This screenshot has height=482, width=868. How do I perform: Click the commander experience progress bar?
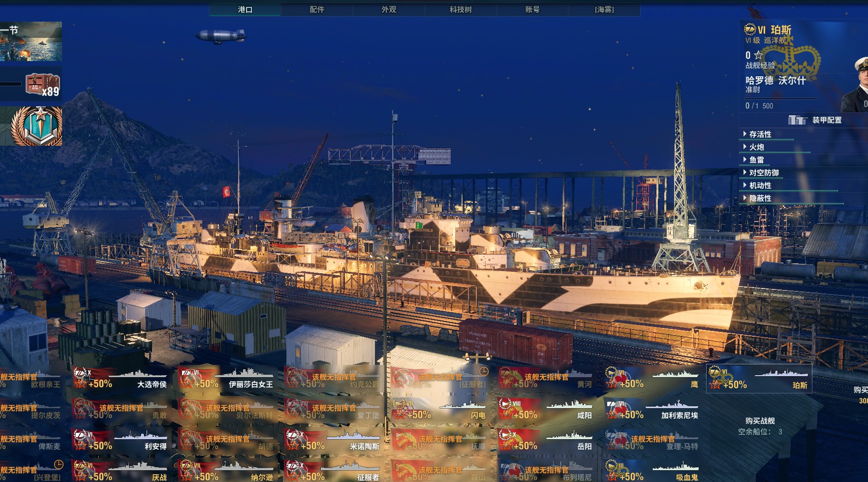(x=781, y=99)
